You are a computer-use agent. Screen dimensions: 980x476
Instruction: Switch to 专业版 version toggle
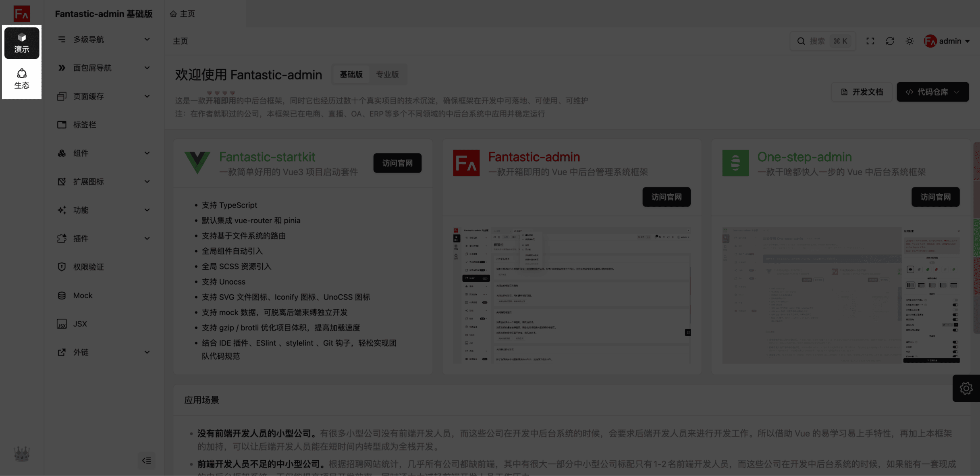387,75
